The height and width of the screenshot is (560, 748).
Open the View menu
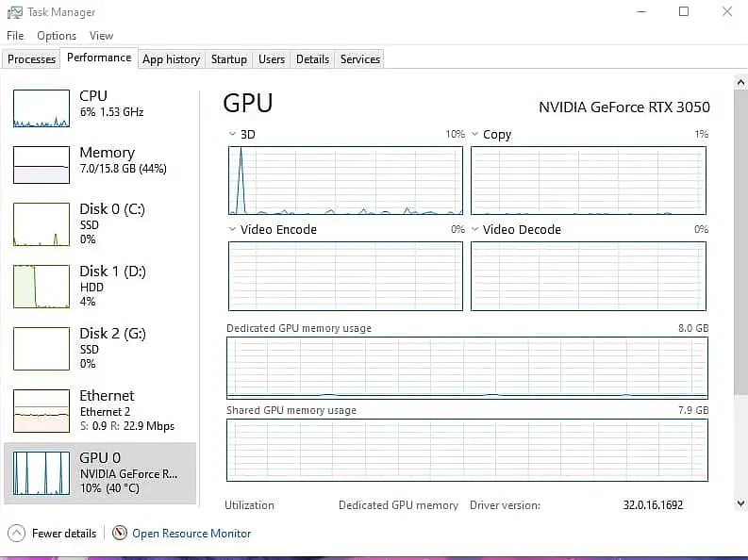101,36
